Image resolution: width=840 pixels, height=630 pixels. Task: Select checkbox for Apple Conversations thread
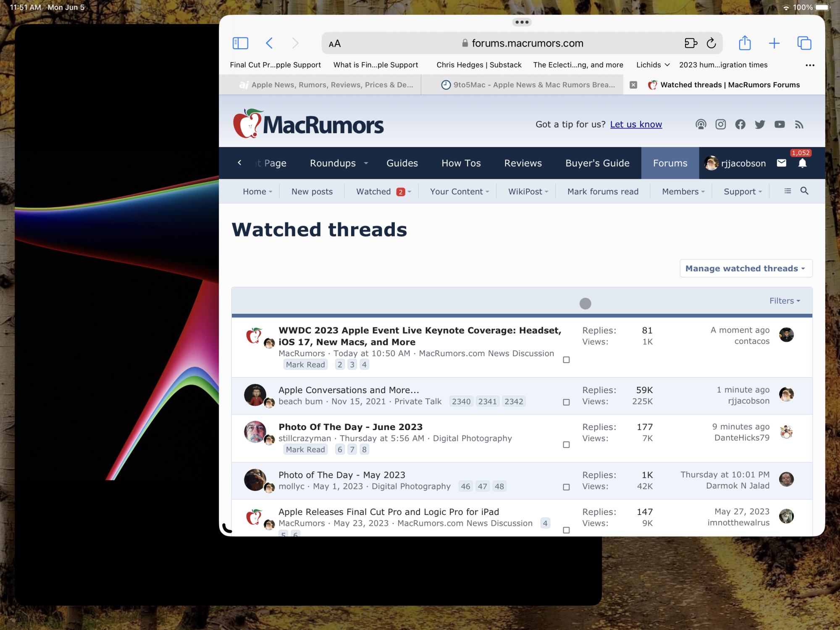point(566,402)
